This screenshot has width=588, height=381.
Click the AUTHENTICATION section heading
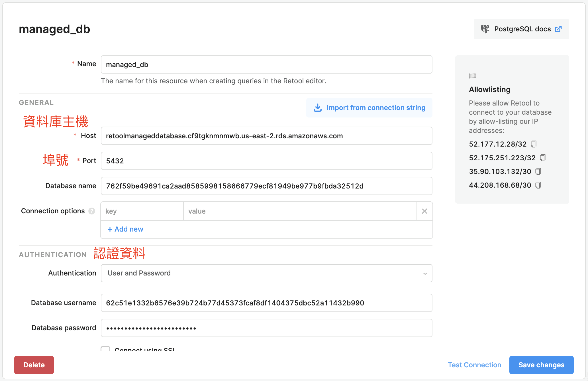tap(53, 255)
